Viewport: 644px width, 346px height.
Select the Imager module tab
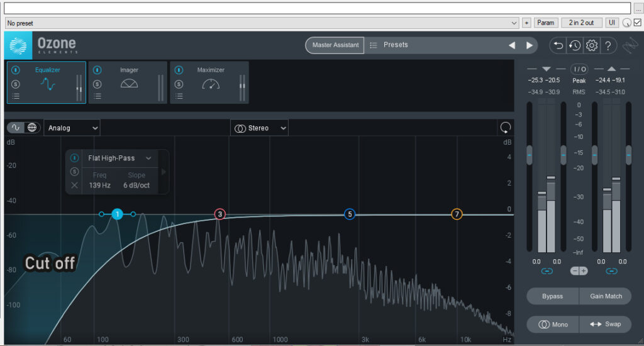(x=128, y=82)
